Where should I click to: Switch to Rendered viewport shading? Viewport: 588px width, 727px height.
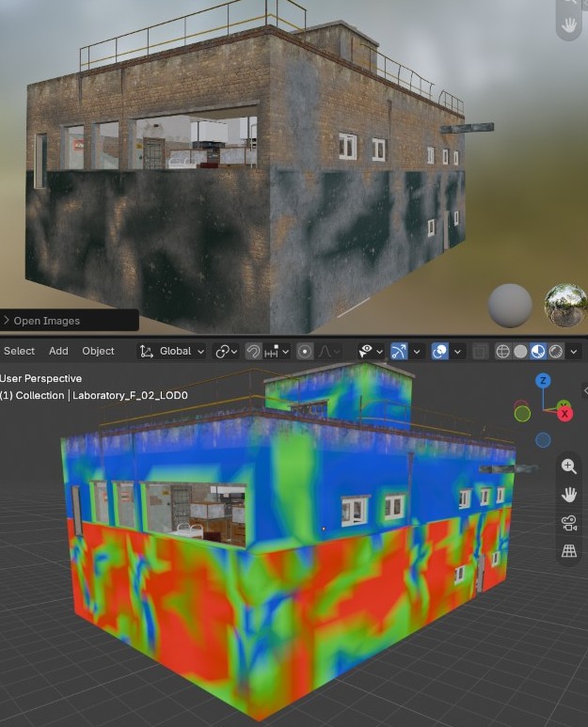[x=555, y=352]
